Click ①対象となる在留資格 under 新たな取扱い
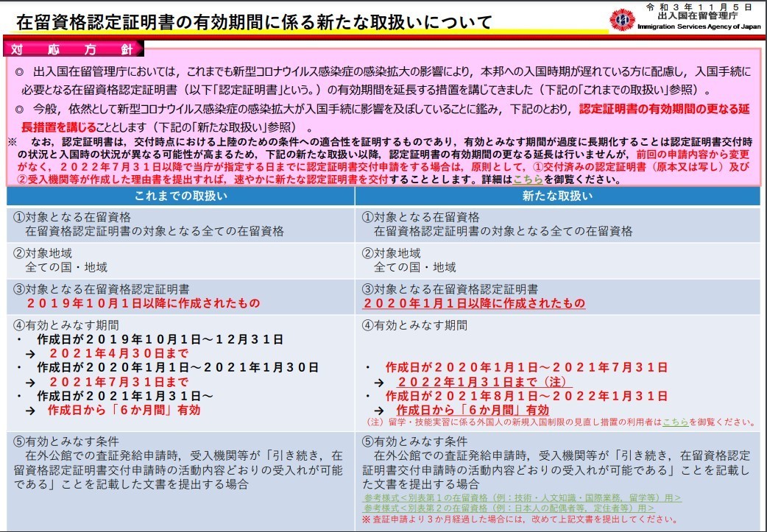The image size is (767, 532). 421,217
